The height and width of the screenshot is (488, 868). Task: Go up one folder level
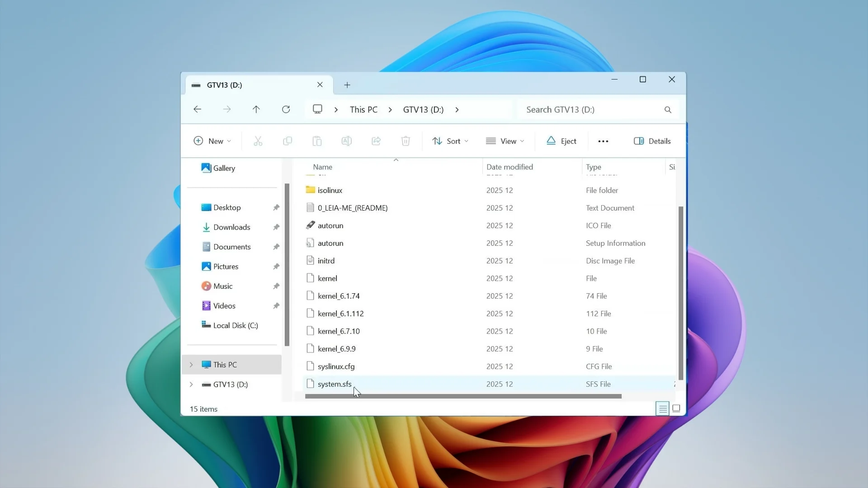256,109
